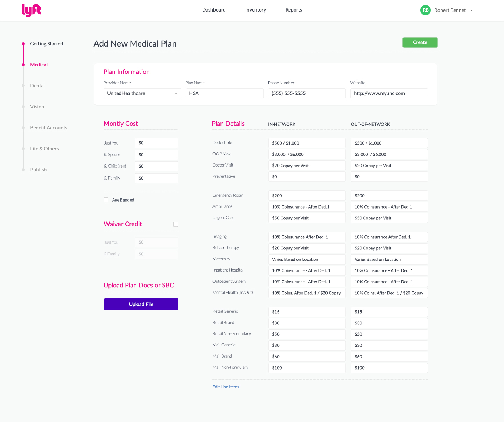Focus the Phone Number field

(307, 93)
